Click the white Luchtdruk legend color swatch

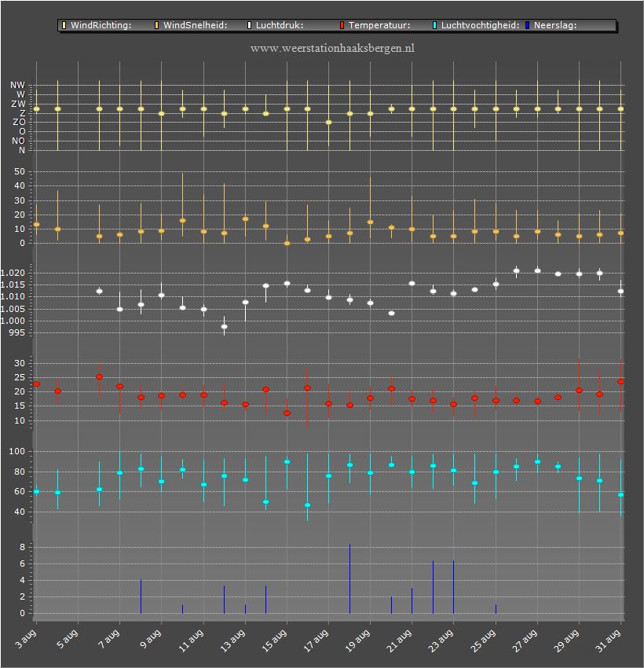[x=250, y=25]
